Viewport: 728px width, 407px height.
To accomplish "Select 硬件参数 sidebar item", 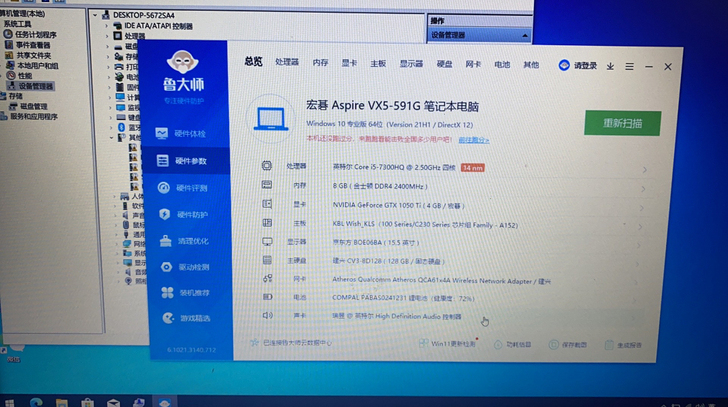I will click(186, 161).
